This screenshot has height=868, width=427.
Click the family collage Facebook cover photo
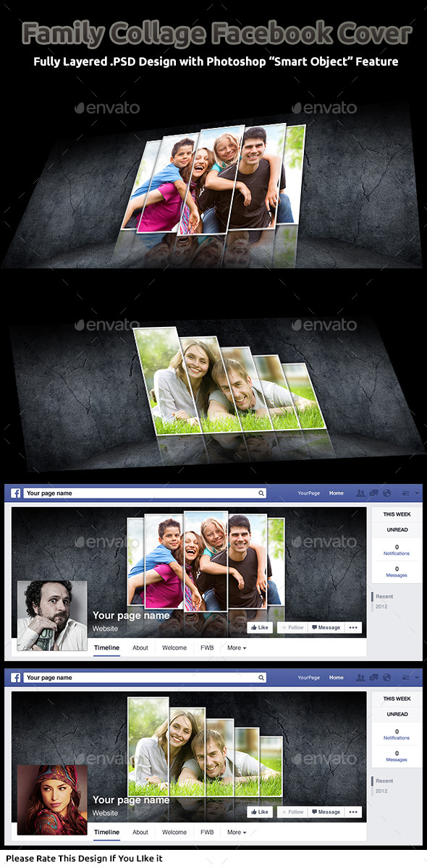point(190,572)
